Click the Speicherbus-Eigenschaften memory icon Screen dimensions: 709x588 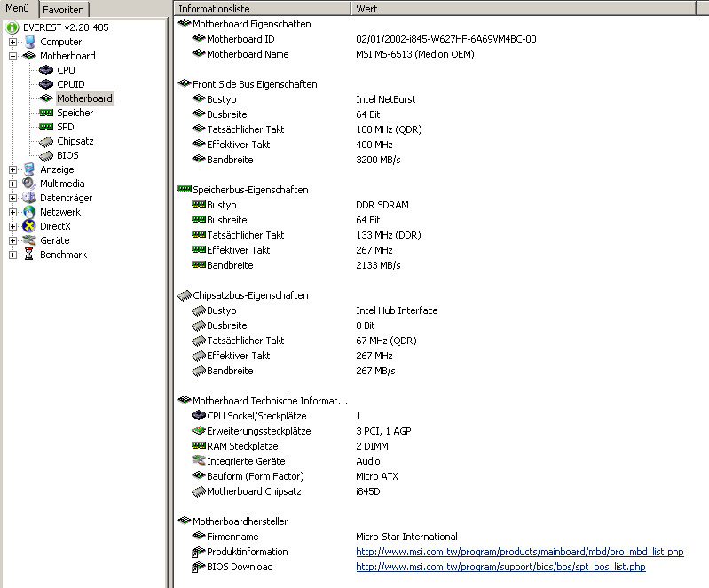pyautogui.click(x=185, y=190)
